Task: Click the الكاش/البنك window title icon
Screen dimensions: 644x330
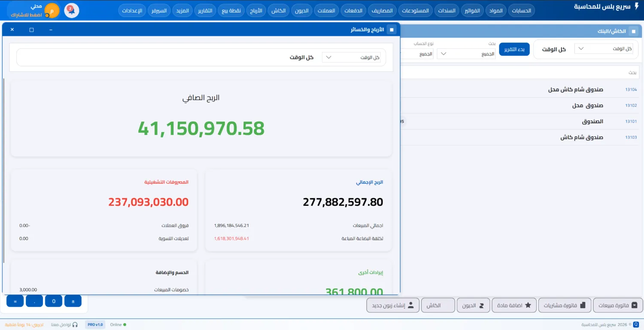Action: coord(633,31)
